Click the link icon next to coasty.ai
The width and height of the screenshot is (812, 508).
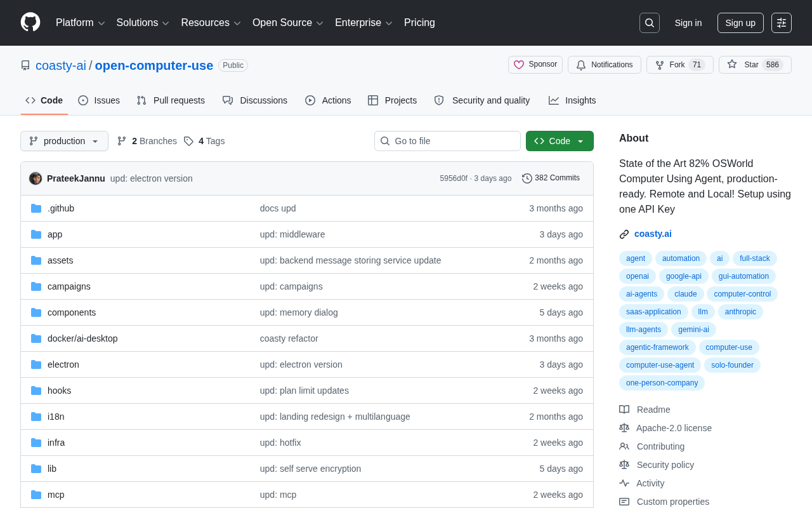tap(624, 234)
